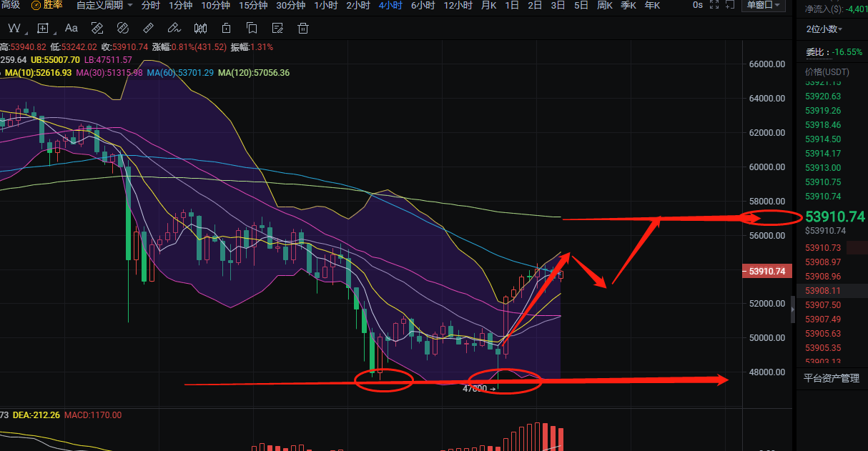Expand the 单窗口 window layout dropdown
868x451 pixels.
pyautogui.click(x=765, y=5)
